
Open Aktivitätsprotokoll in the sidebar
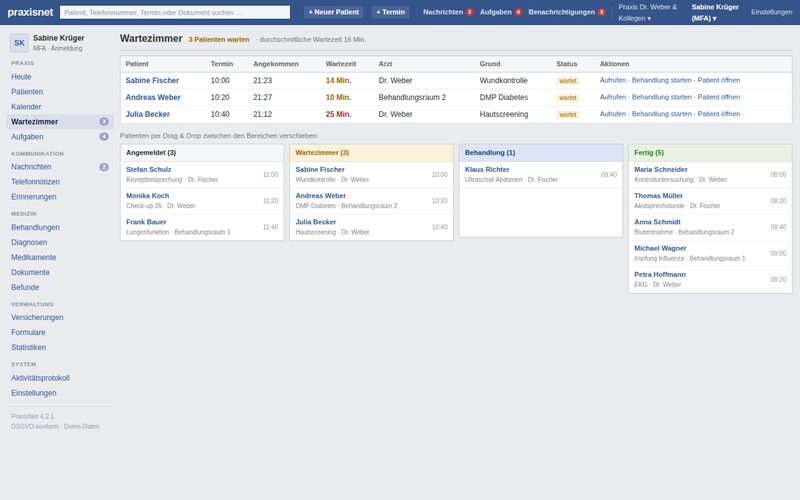(x=59, y=378)
